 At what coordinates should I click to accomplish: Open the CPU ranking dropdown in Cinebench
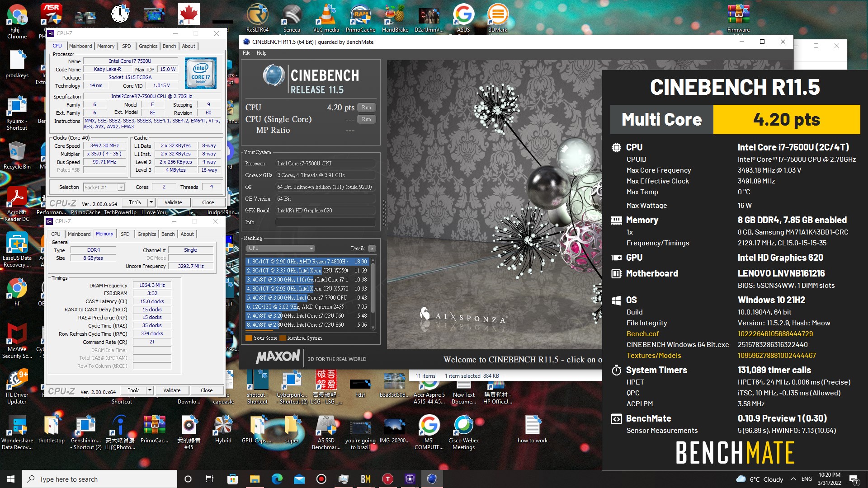point(280,248)
